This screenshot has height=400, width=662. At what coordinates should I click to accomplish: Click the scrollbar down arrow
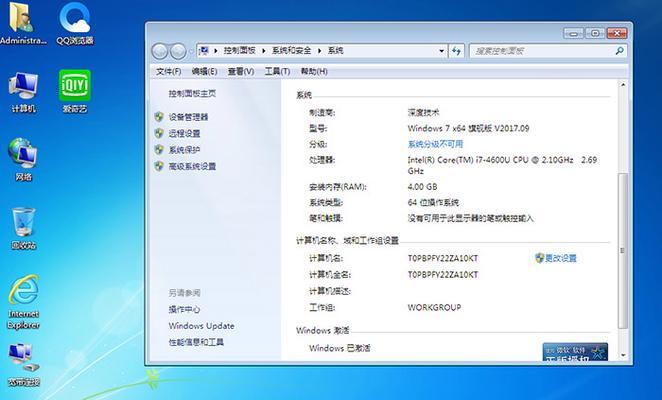623,356
